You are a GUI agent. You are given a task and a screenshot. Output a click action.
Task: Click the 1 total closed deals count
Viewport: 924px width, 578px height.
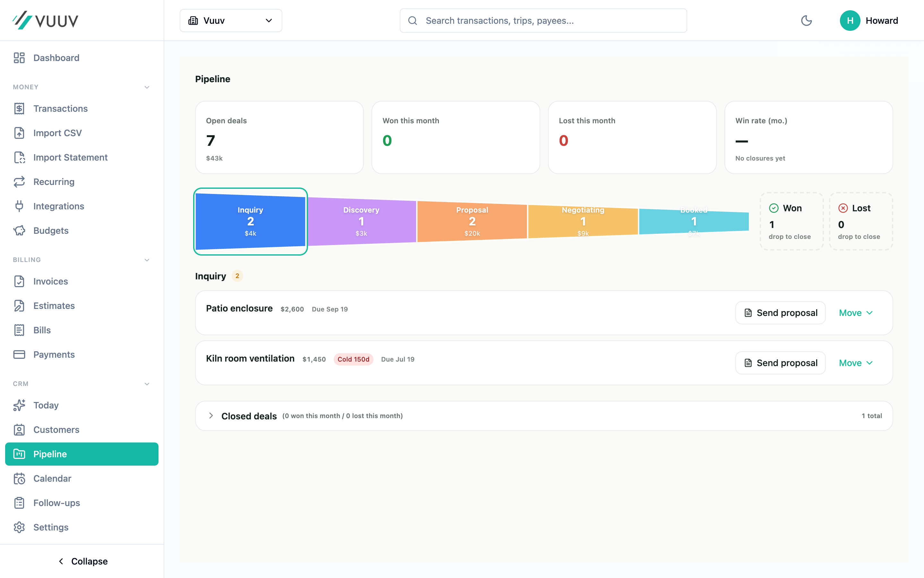[x=872, y=416]
